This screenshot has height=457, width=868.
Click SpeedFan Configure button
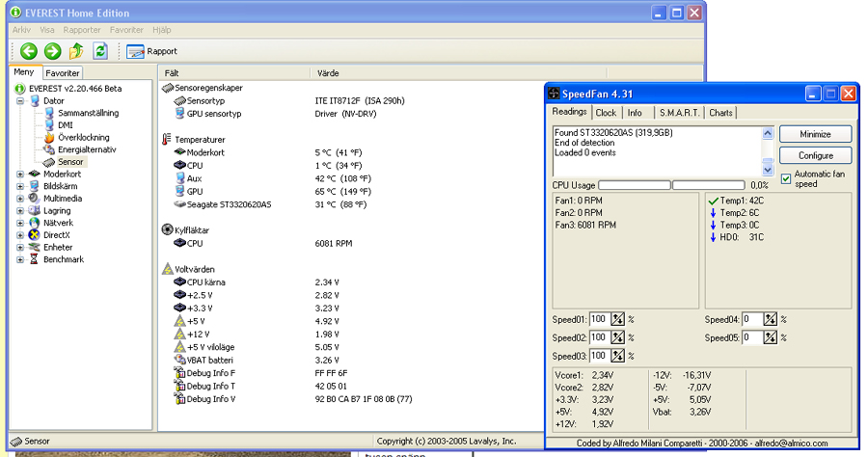click(815, 155)
